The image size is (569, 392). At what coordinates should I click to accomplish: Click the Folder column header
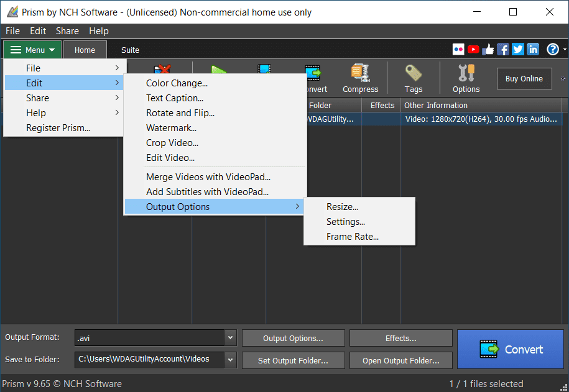334,105
